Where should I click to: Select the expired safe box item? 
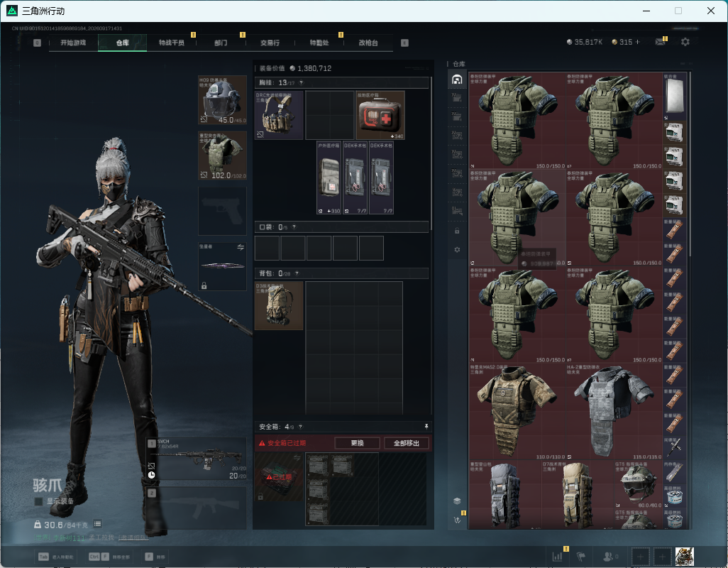[279, 477]
